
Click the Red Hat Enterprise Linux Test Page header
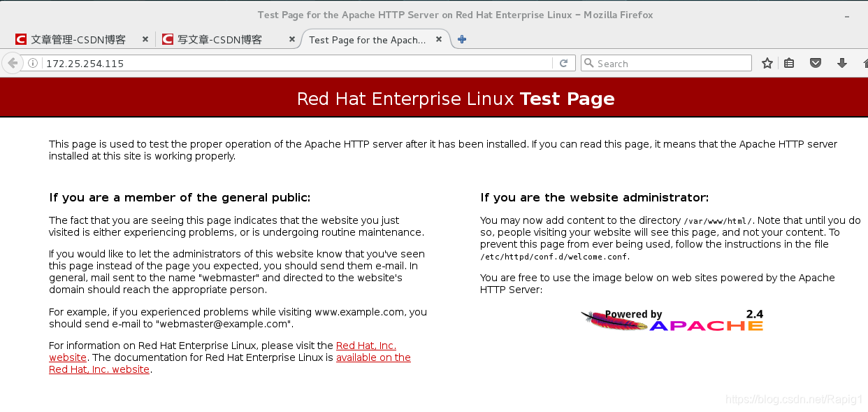coord(456,99)
